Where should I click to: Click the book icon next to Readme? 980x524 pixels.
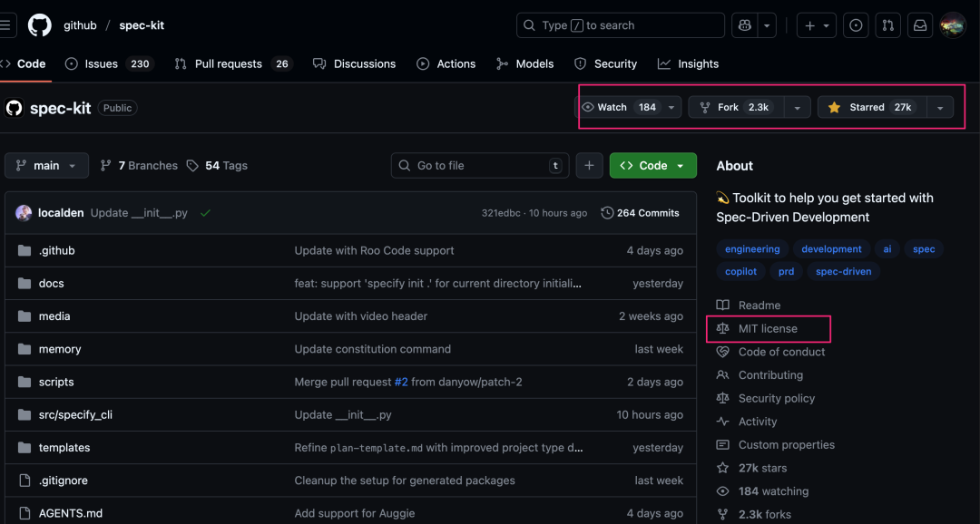tap(722, 306)
